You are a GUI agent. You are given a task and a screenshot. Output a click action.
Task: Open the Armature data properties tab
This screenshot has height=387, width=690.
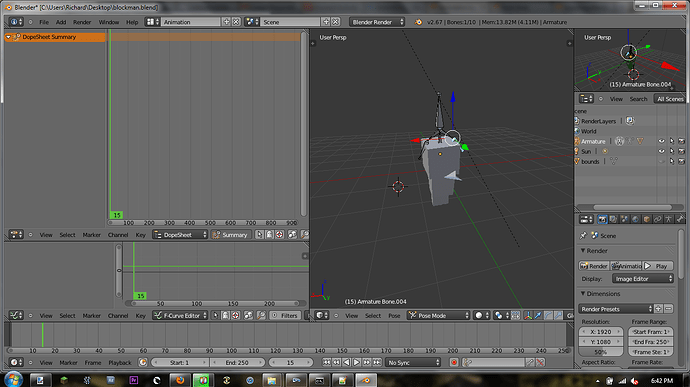[x=668, y=219]
